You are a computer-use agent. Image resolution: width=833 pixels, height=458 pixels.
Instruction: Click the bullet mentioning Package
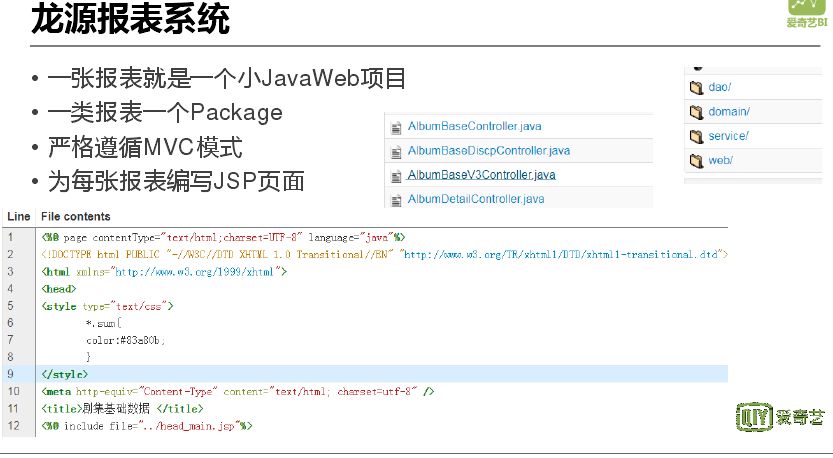pyautogui.click(x=165, y=113)
